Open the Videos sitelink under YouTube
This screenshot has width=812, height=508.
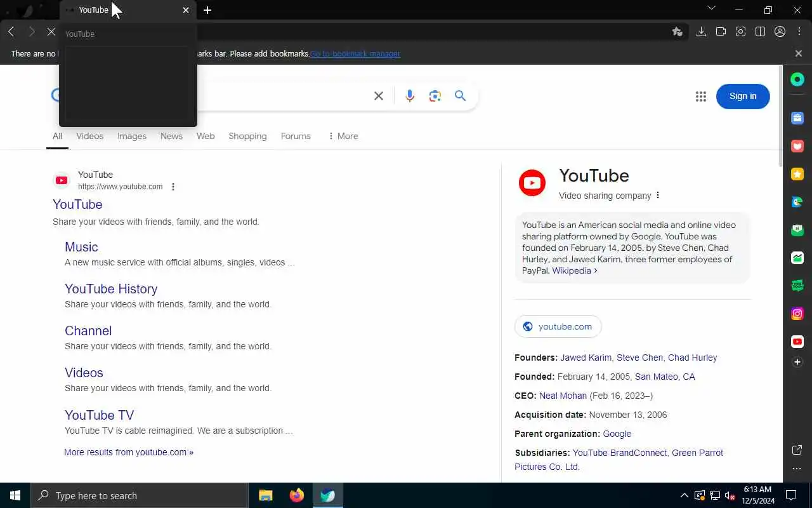(84, 373)
